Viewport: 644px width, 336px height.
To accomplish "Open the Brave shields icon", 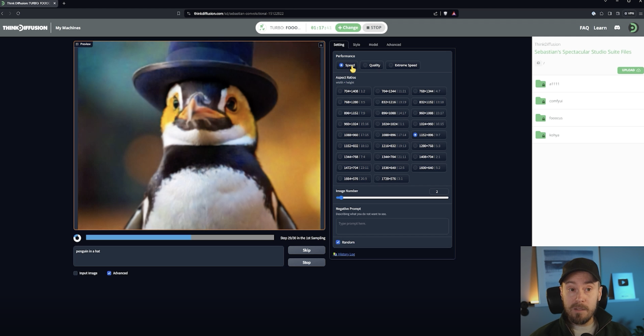I will tap(445, 14).
